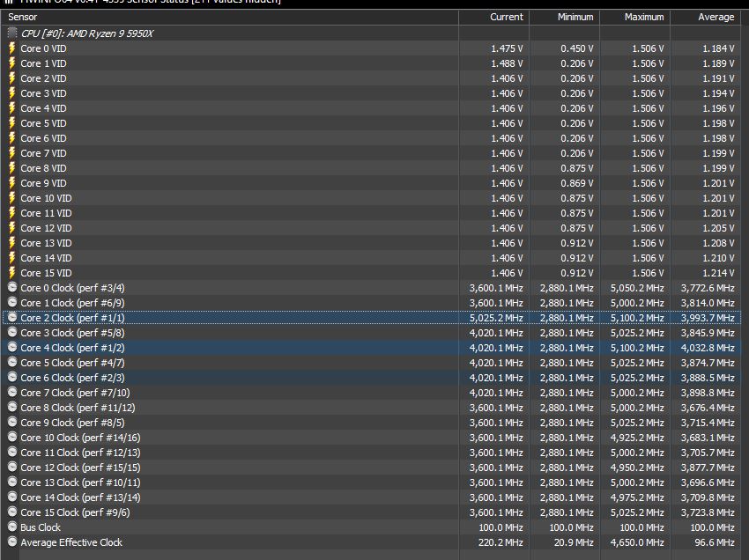Viewport: 749px width, 560px height.
Task: Click the 3,877.7 MHz average of Core 12 Clock
Action: tap(708, 468)
